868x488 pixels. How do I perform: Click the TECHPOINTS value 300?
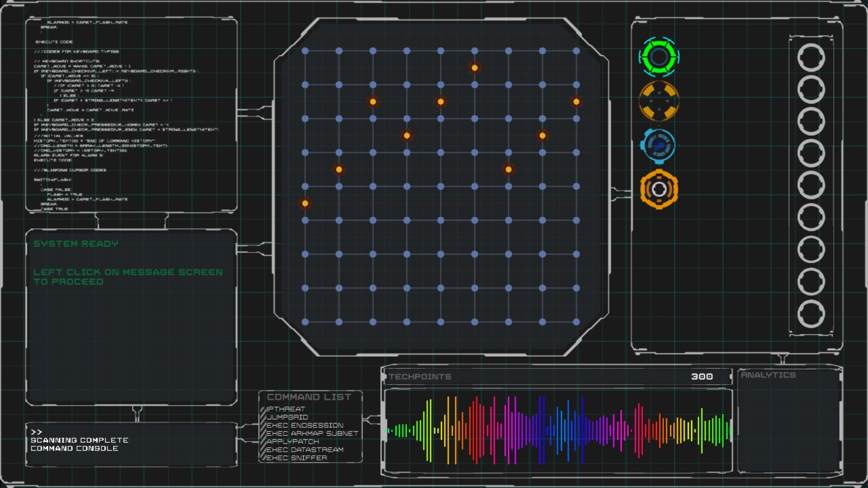[702, 376]
